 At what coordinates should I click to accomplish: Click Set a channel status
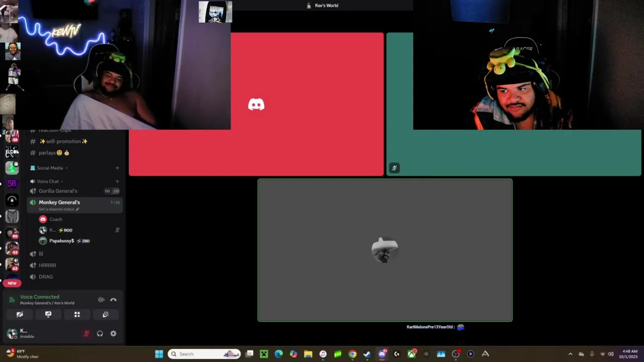coord(59,209)
